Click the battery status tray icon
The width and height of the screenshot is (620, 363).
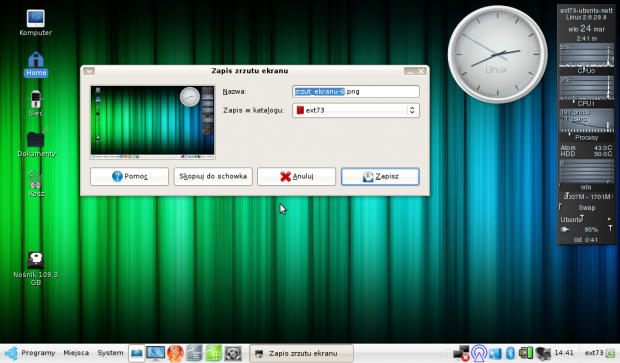pos(526,353)
